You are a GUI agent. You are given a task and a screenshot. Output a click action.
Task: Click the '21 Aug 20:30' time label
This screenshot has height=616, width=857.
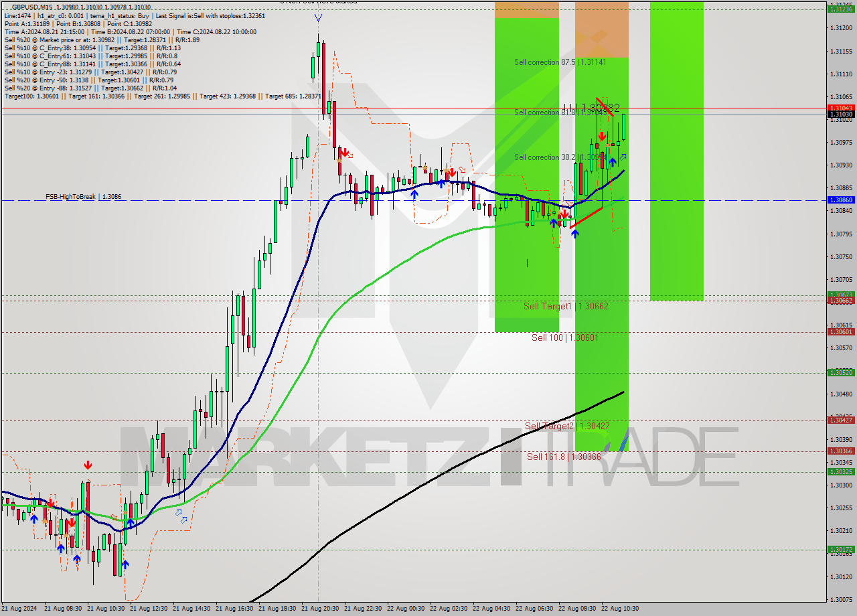tap(321, 609)
